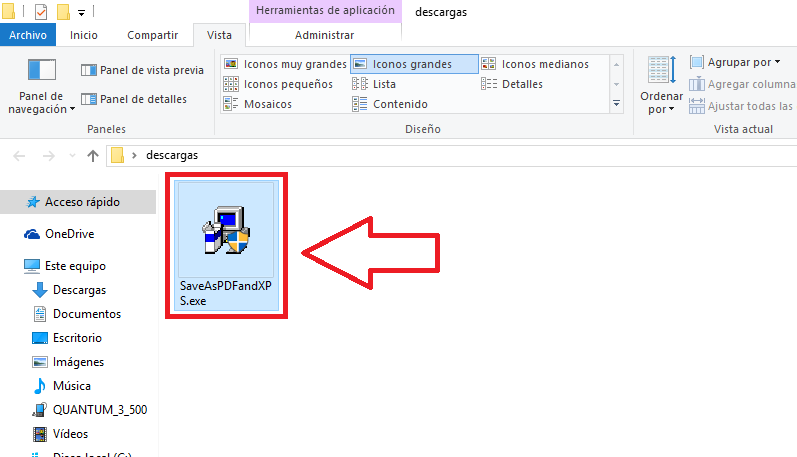Click New folder icon in quick access toolbar
Viewport: 797px width, 457px height.
tap(63, 11)
